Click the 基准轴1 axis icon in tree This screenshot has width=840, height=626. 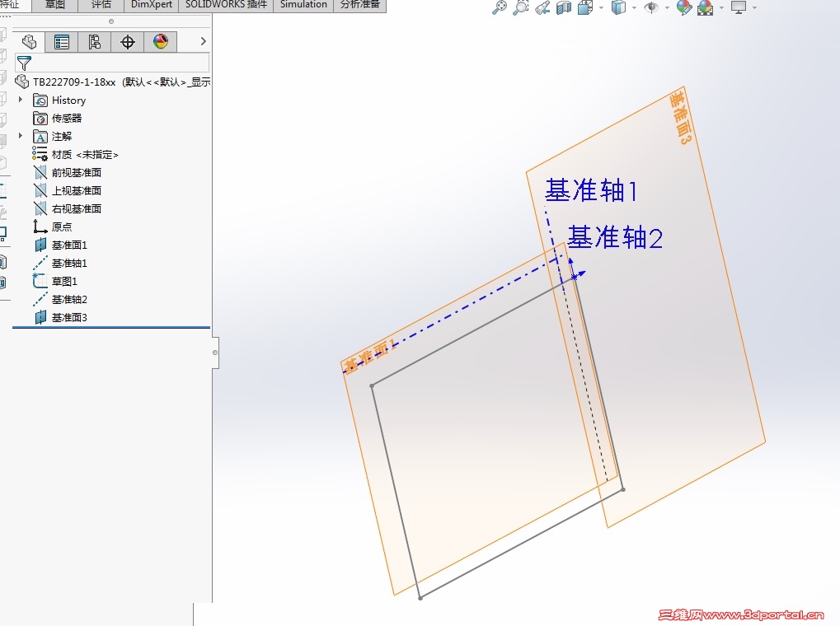coord(40,263)
